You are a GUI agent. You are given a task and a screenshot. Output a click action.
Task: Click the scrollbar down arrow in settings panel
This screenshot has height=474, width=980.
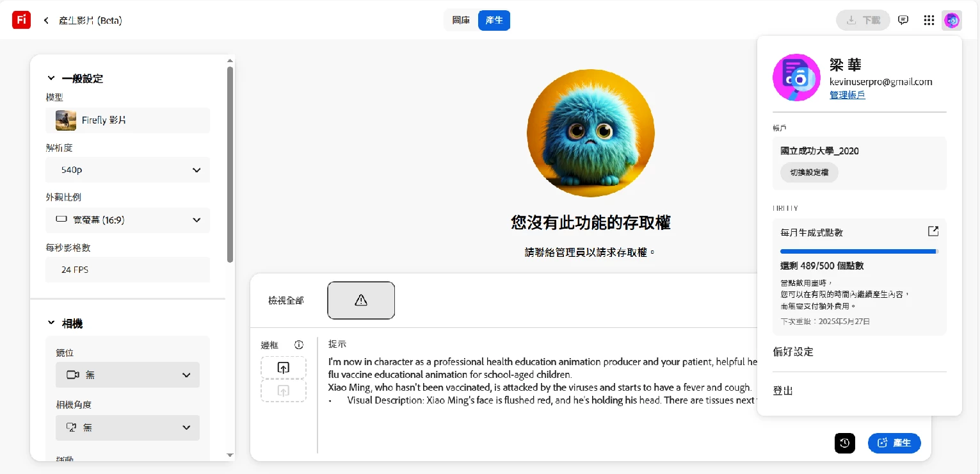click(x=230, y=455)
